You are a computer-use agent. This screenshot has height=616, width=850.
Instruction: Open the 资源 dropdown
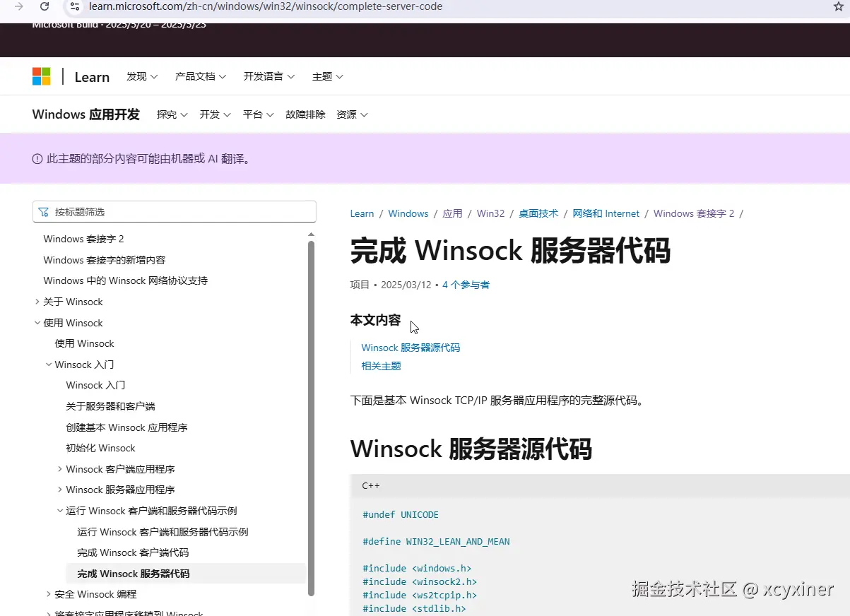(x=353, y=114)
